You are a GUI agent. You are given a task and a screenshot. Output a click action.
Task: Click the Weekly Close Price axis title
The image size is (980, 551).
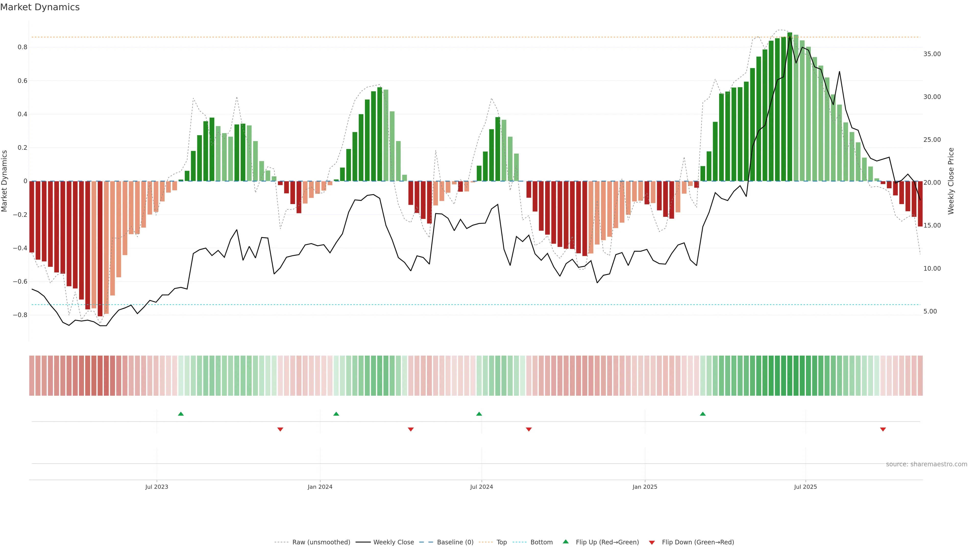951,181
